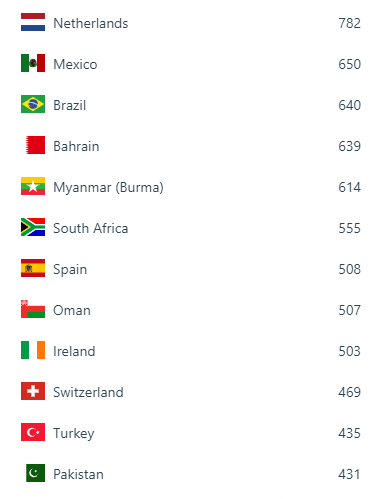Click the Turkey count 435

[x=349, y=433]
